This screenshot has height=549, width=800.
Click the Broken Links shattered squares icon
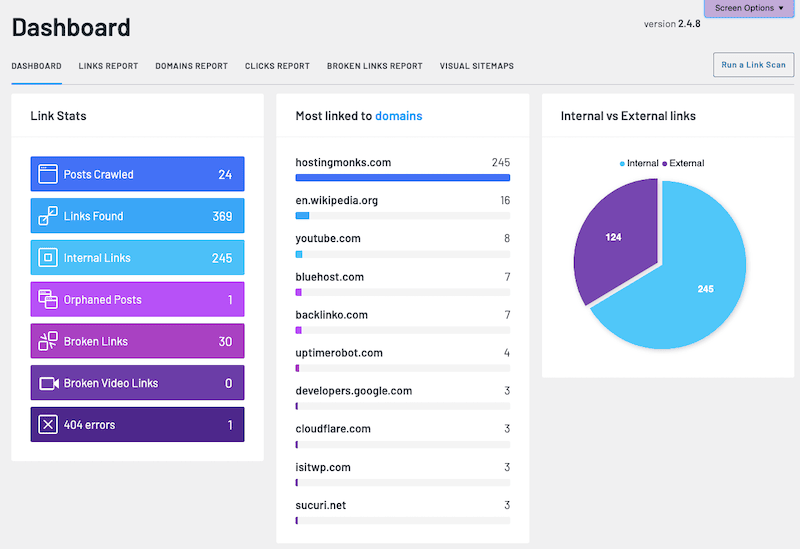48,341
